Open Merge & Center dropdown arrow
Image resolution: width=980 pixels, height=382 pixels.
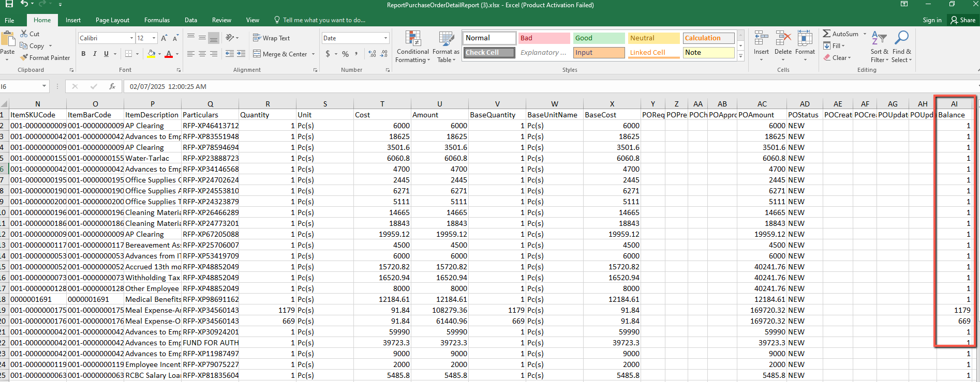[314, 54]
